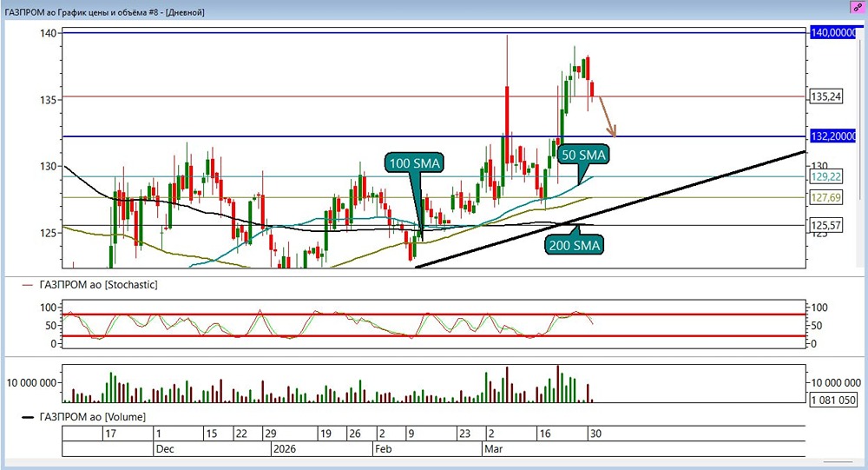This screenshot has height=470, width=868.
Task: Click the pink link icon in title bar
Action: point(858,7)
